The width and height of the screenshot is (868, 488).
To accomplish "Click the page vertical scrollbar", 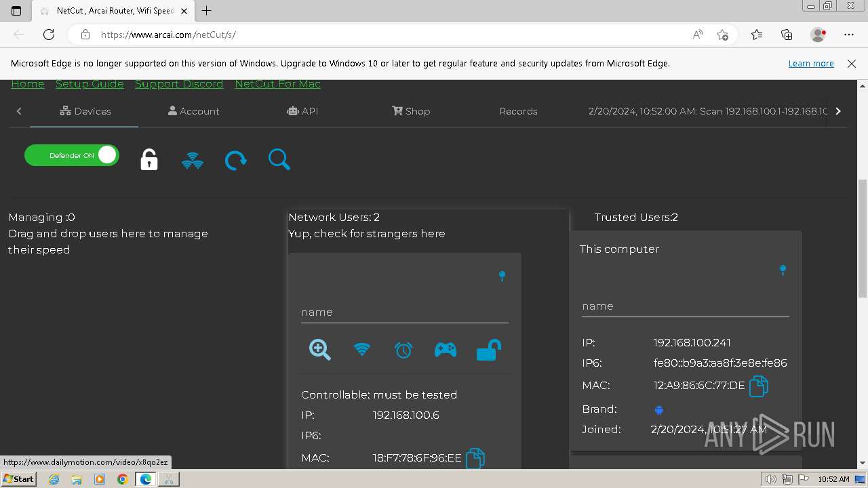I will (x=863, y=239).
